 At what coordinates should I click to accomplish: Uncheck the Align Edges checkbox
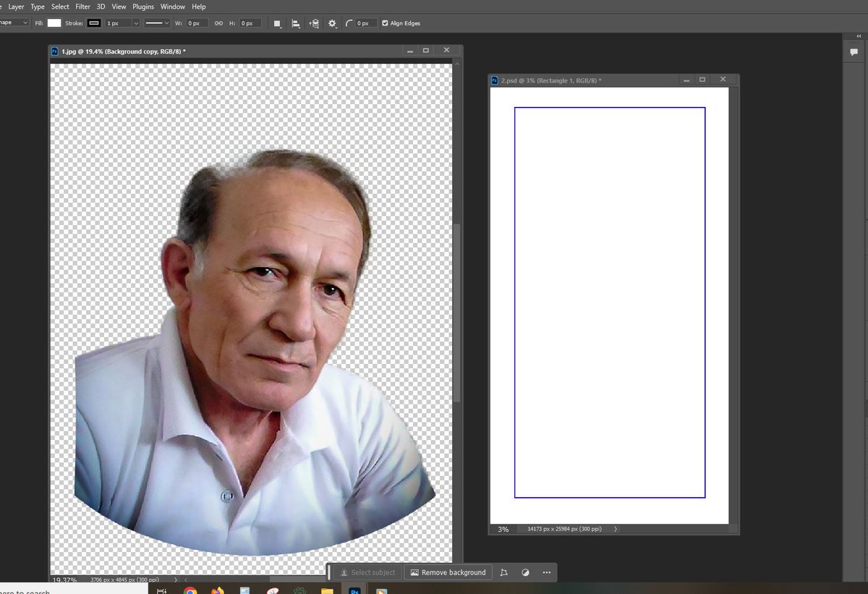385,23
